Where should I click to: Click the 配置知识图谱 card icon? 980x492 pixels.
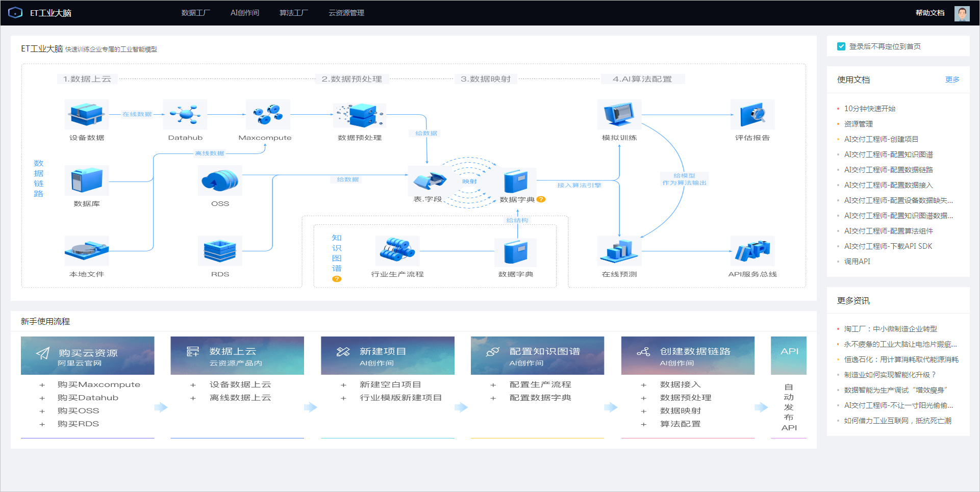493,351
